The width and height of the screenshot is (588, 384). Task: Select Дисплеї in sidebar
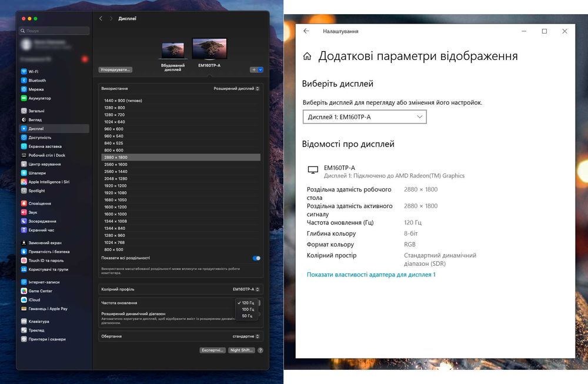click(54, 129)
